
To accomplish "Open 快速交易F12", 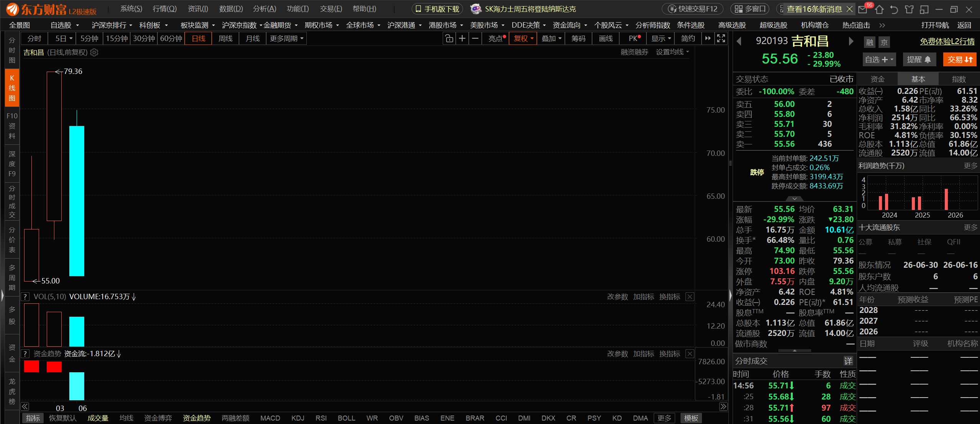I will (693, 9).
